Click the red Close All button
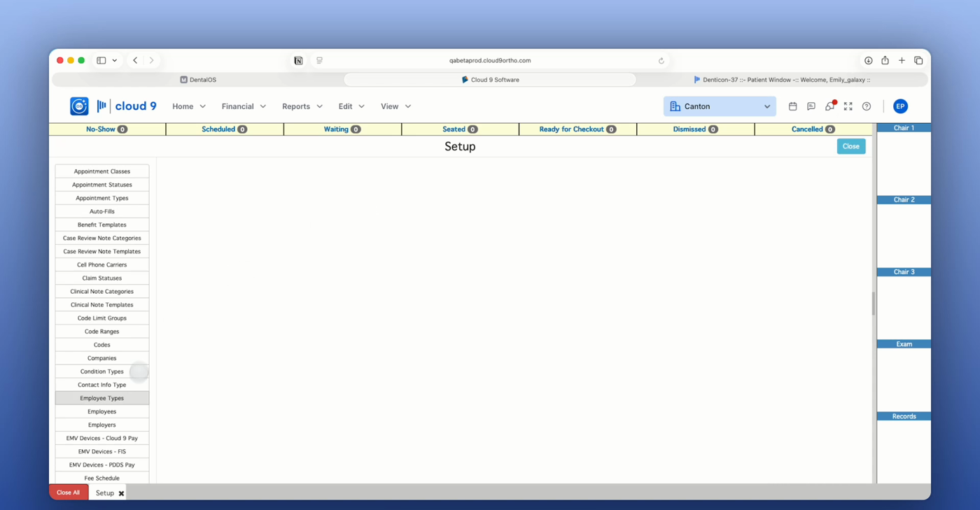Screen dimensions: 980x510 pos(68,493)
